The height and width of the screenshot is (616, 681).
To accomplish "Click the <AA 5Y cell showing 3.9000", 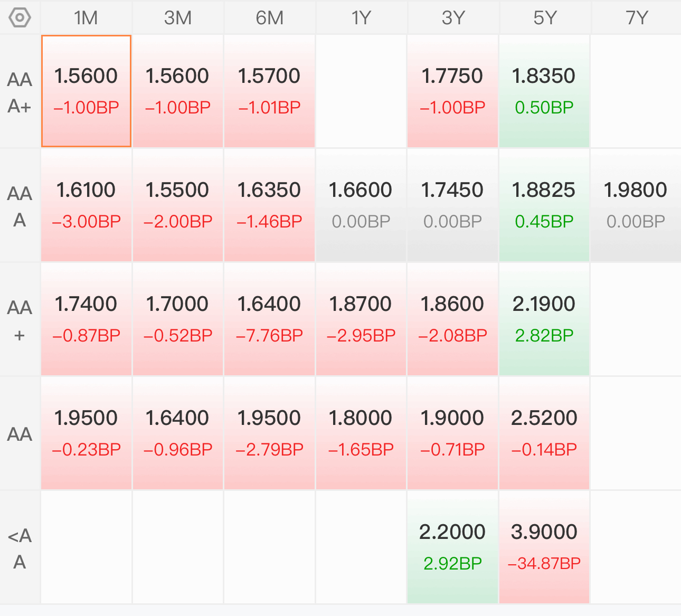I will (x=544, y=547).
